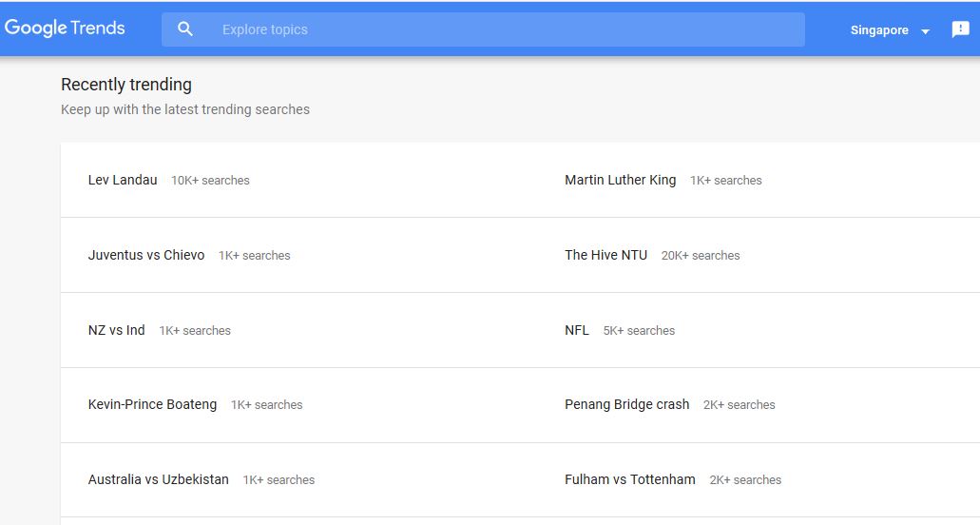The image size is (980, 525).
Task: Click the 5K+ searches count for NFL
Action: (x=639, y=331)
